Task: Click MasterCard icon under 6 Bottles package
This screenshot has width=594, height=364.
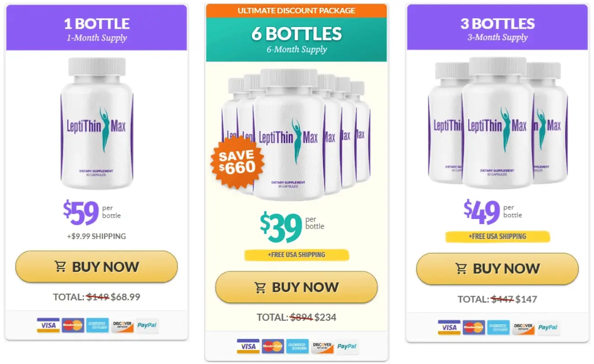Action: click(x=273, y=346)
